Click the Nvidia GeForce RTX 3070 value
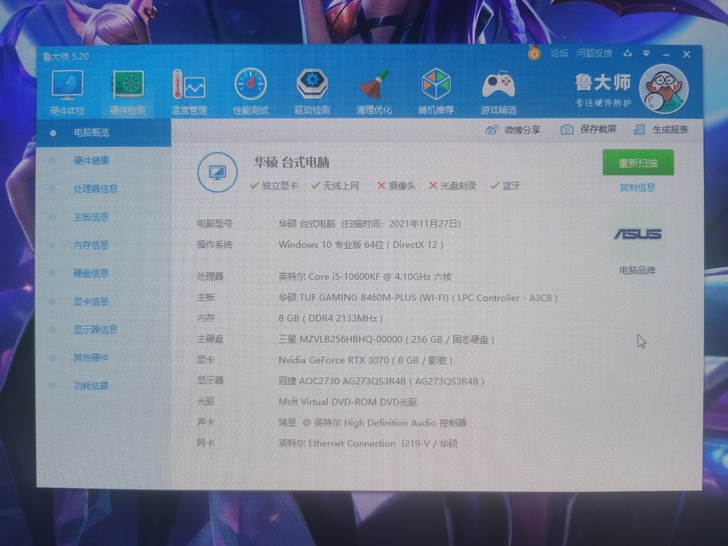Image resolution: width=728 pixels, height=546 pixels. [365, 360]
